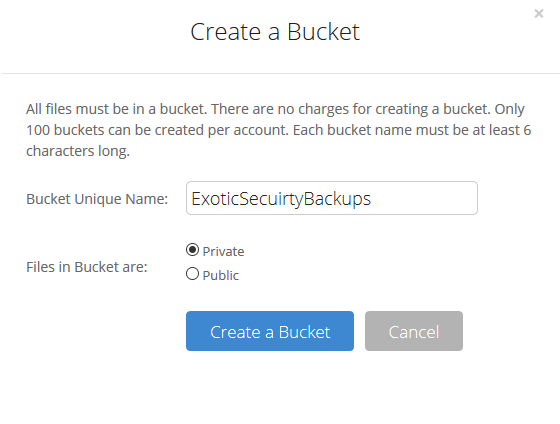Click the Public option label text
Screen dimensions: 560x424
coord(220,275)
